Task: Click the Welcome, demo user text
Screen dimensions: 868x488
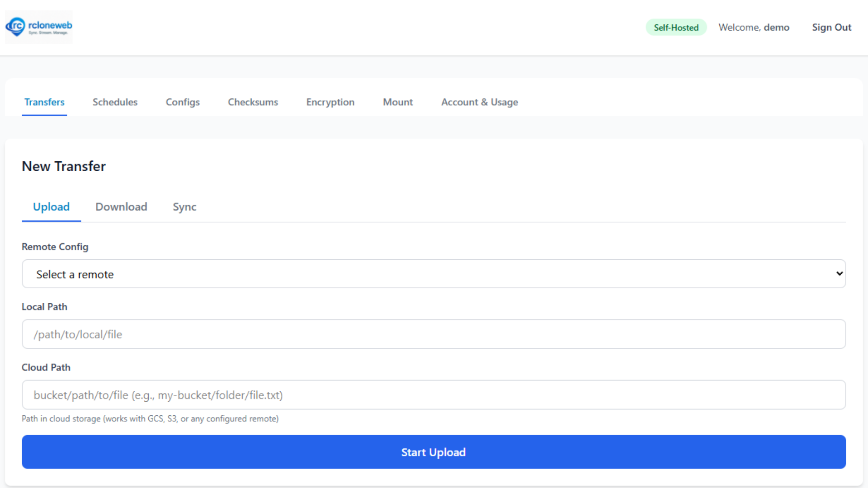Action: click(754, 28)
